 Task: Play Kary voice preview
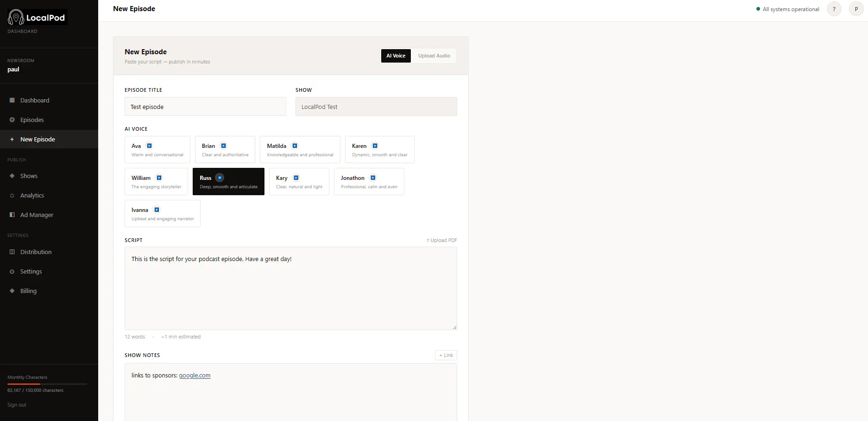click(296, 178)
